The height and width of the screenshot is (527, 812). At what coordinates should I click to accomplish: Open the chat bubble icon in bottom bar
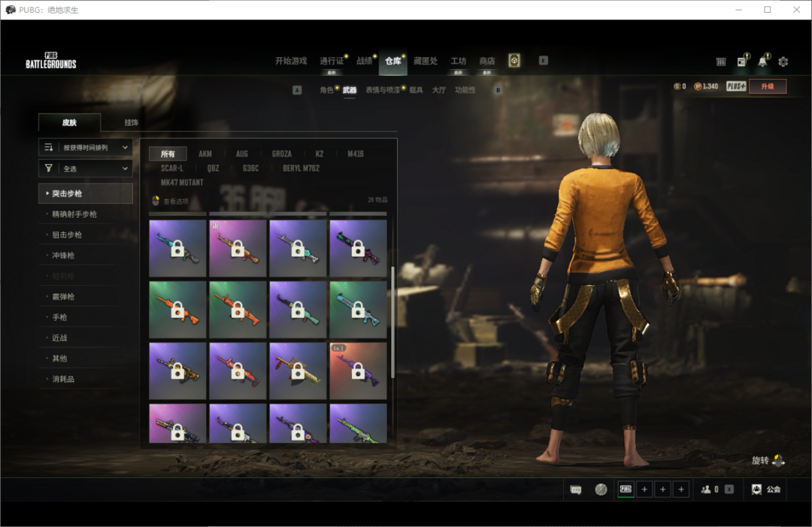(x=576, y=489)
